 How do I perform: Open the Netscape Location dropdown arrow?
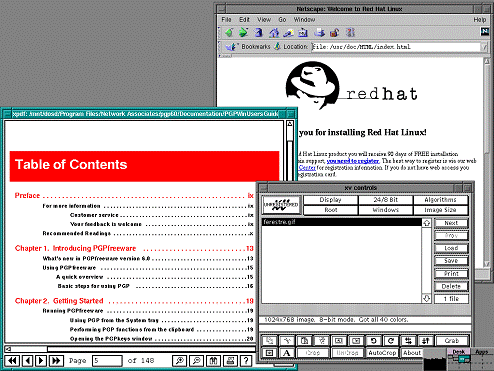(x=484, y=47)
